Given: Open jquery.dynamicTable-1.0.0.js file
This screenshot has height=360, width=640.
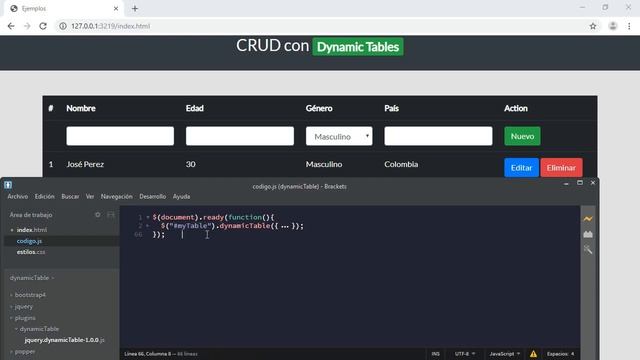Looking at the screenshot, I should 64,340.
